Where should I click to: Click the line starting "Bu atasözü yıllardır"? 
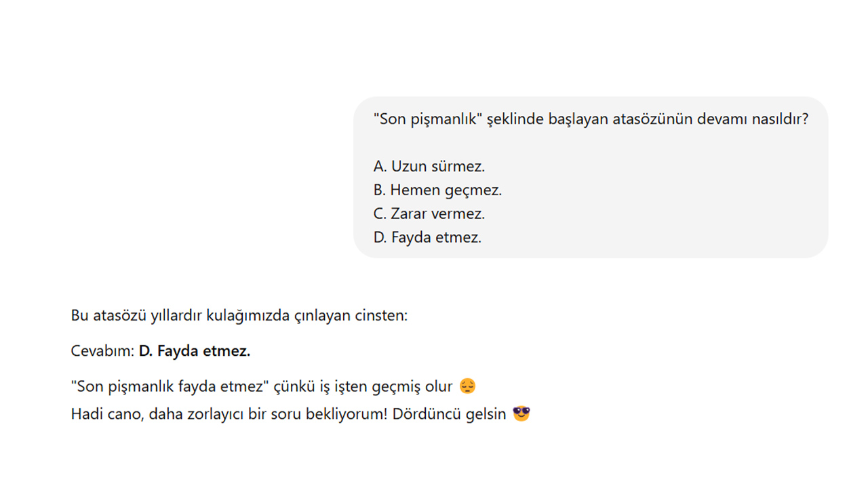click(239, 315)
